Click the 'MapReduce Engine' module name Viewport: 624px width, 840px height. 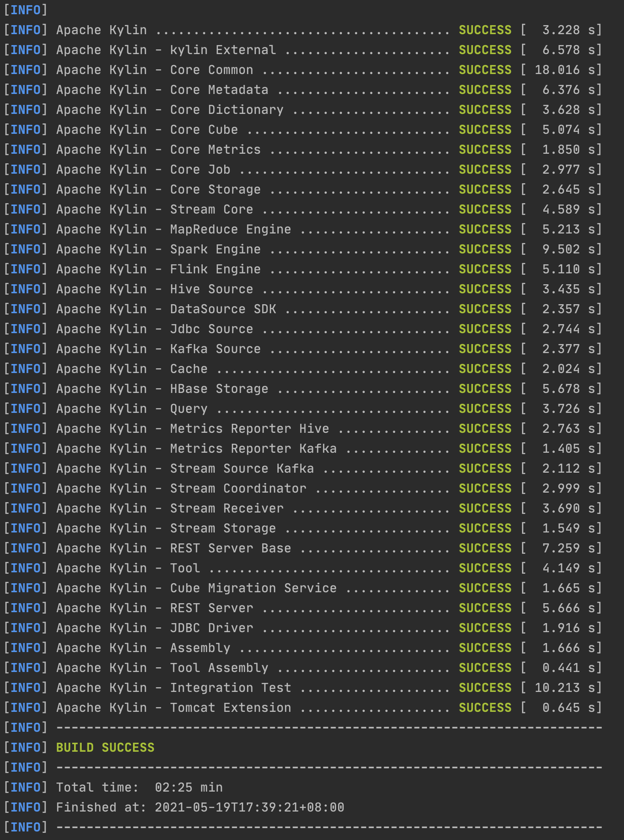[231, 229]
